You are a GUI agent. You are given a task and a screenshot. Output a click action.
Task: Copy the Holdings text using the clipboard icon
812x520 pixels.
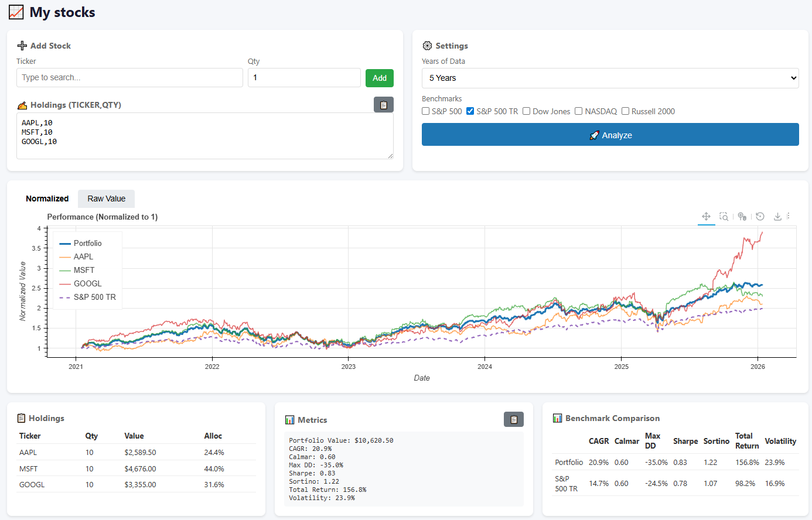384,104
